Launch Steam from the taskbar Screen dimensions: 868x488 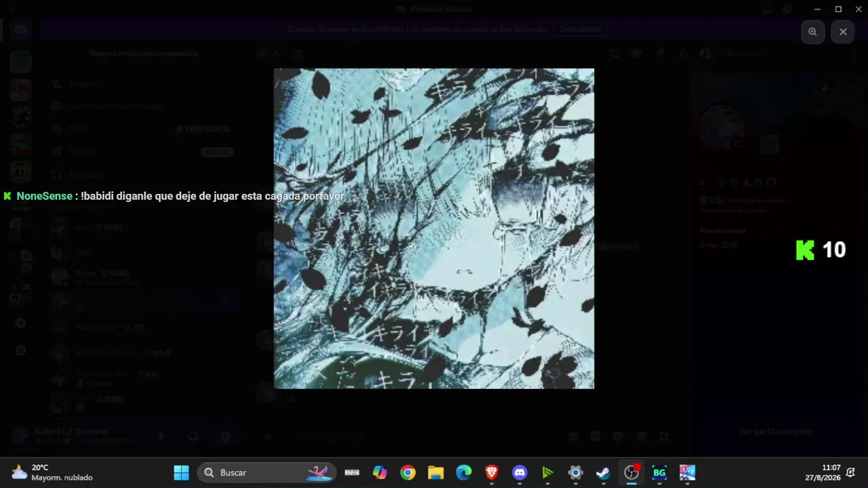604,472
